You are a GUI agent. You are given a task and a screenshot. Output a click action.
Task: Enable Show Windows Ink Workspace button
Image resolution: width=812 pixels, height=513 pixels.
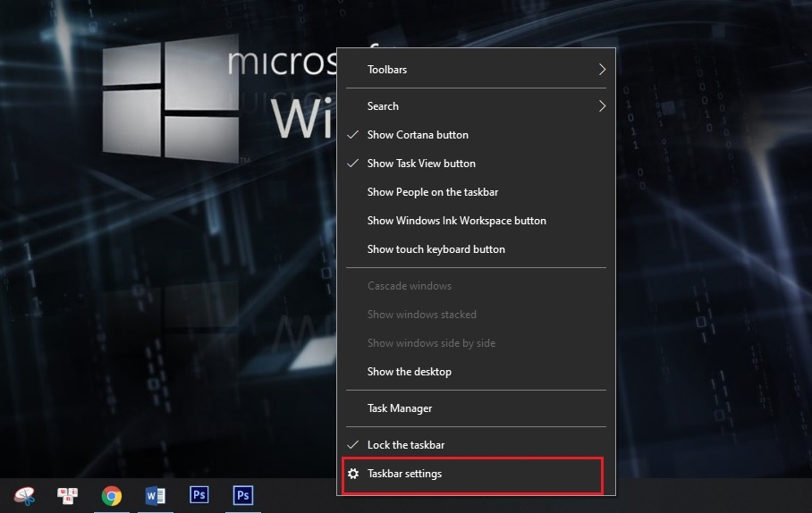(477, 221)
